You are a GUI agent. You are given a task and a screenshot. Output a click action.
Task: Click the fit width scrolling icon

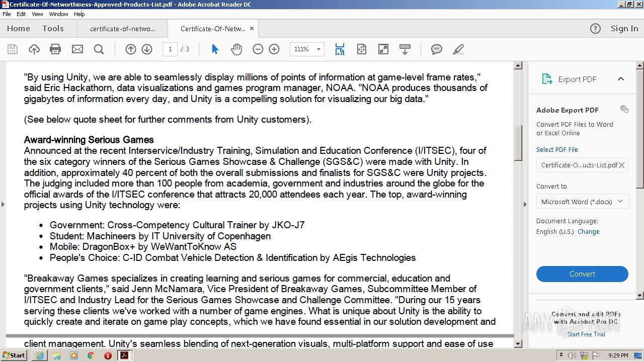click(x=340, y=49)
